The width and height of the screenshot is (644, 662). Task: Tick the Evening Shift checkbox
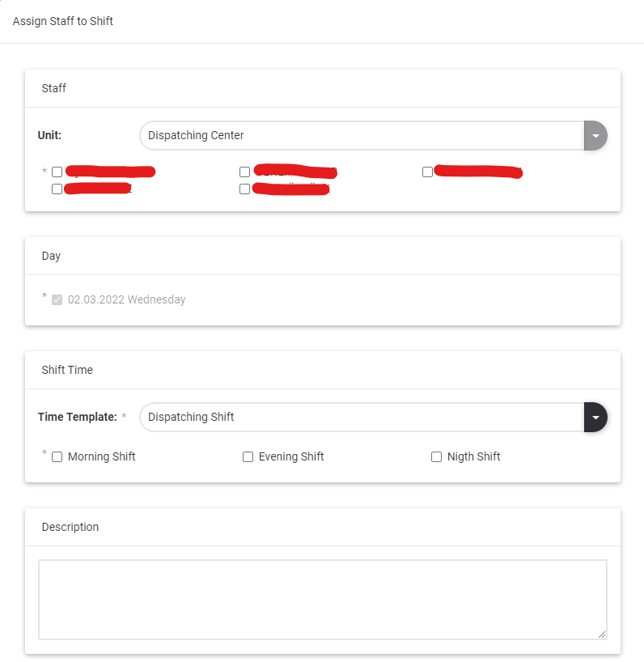248,457
